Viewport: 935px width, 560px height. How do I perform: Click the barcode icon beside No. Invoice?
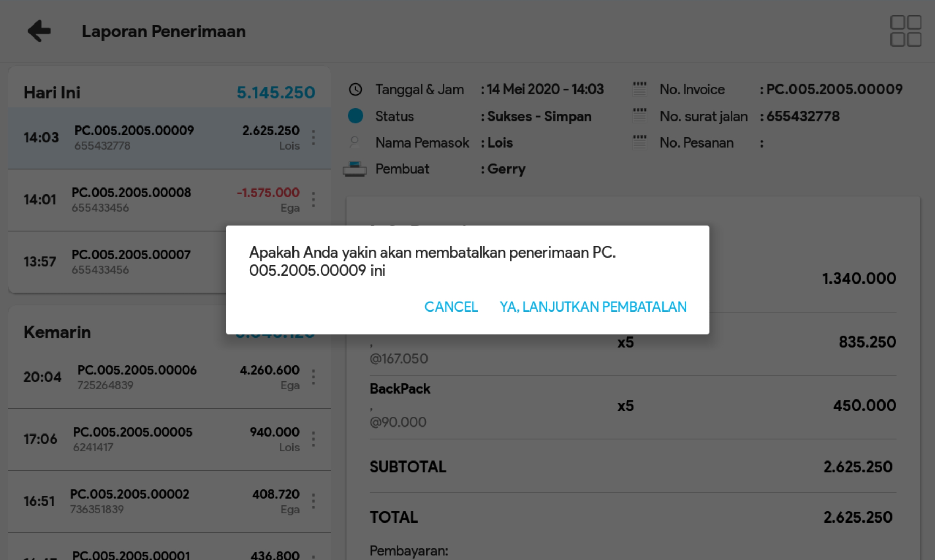(x=639, y=89)
